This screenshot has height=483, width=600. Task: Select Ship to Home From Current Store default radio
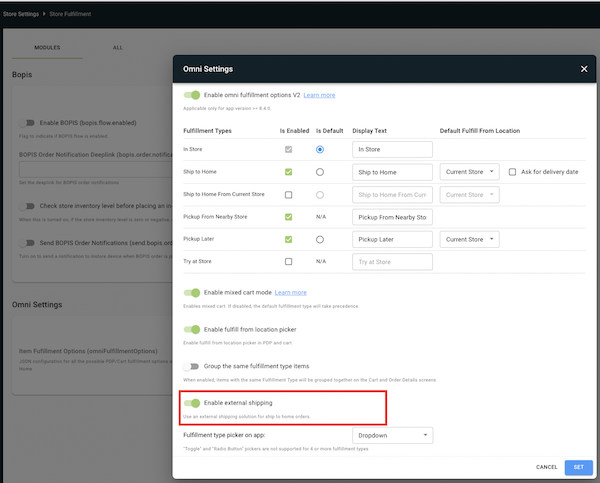tap(320, 195)
